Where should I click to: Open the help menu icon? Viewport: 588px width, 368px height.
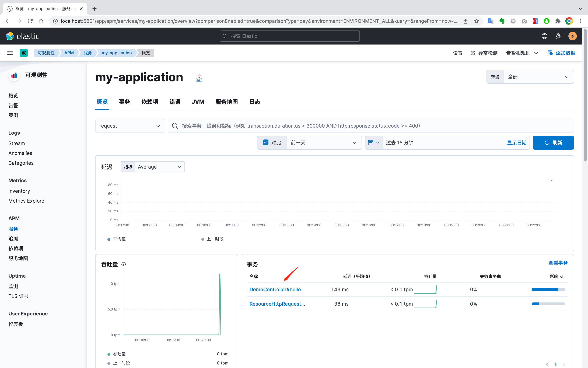click(544, 36)
